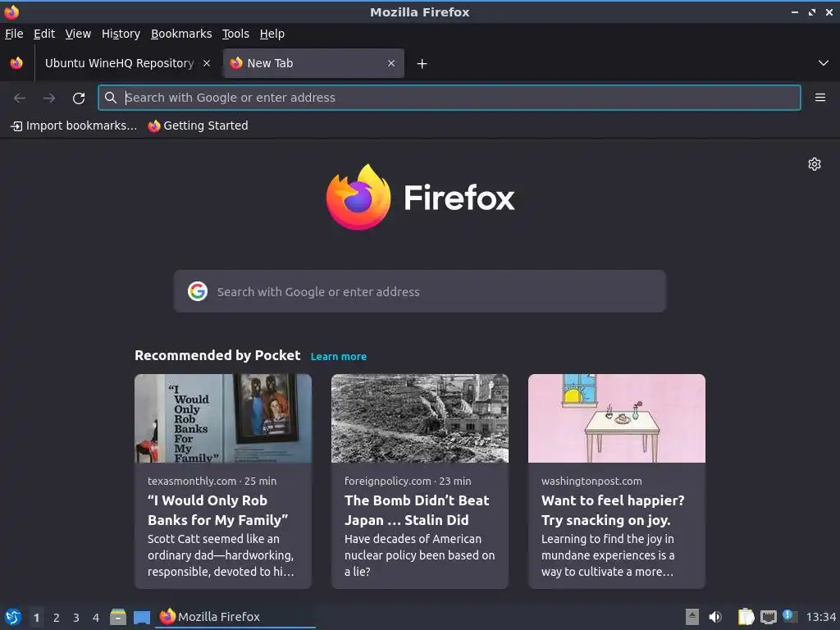840x630 pixels.
Task: Switch to workspace 4 in taskbar
Action: (x=96, y=618)
